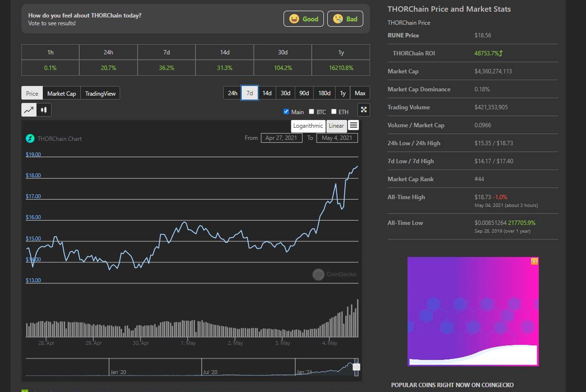Click Jul '20 marker in navigator
Image resolution: width=586 pixels, height=392 pixels.
click(210, 372)
